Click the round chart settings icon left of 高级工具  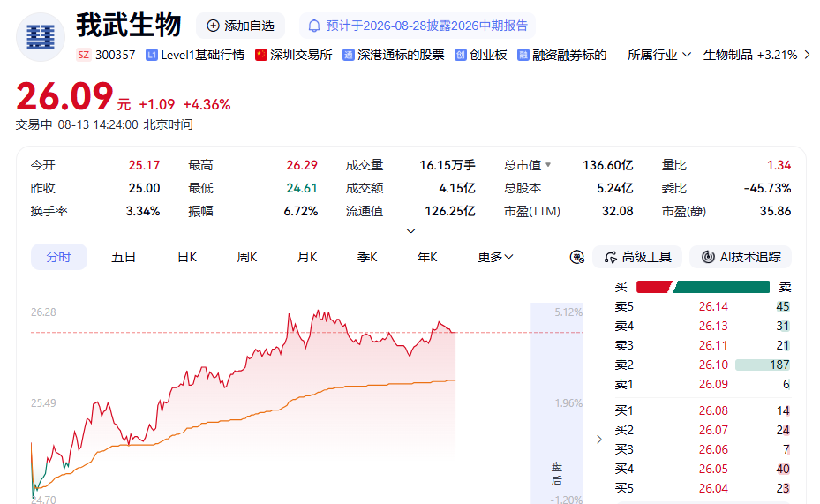pos(576,257)
